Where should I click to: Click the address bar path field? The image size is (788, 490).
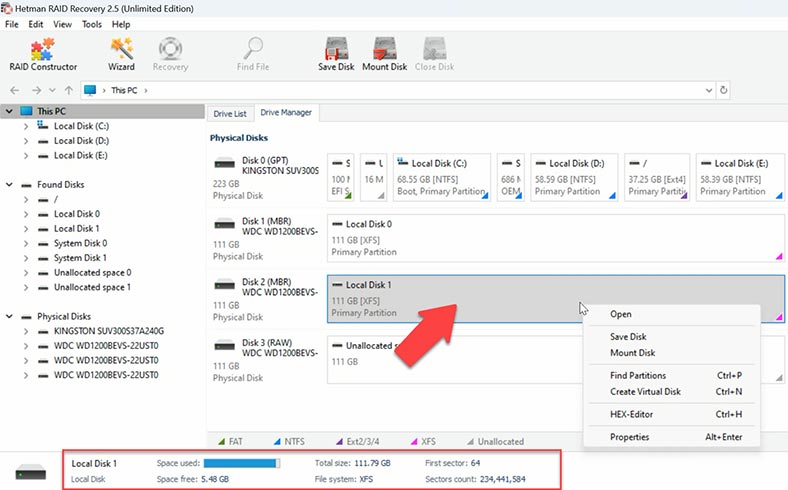397,90
